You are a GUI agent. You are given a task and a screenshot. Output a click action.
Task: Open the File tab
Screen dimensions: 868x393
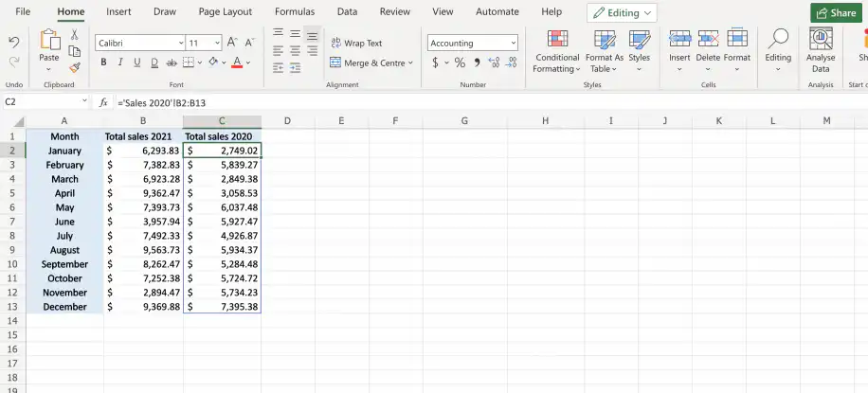[x=23, y=11]
